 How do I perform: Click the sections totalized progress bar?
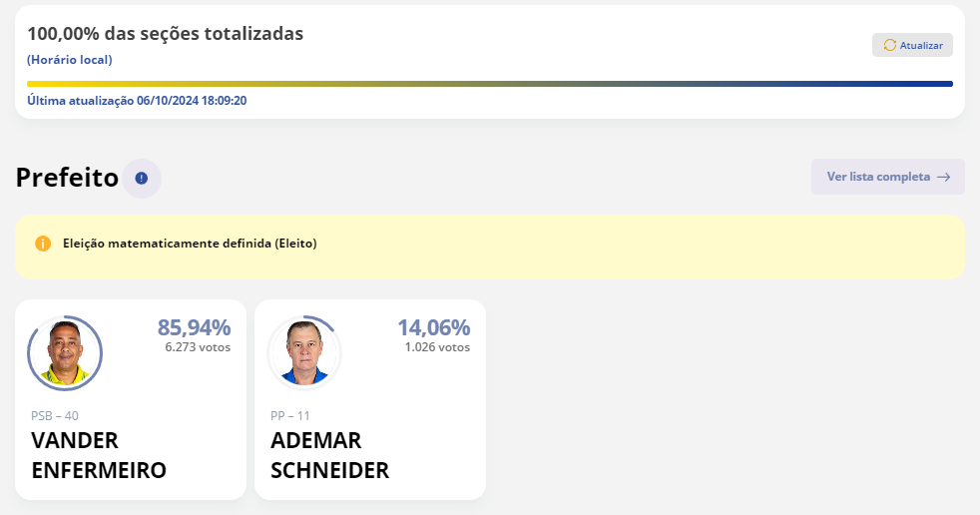click(490, 84)
